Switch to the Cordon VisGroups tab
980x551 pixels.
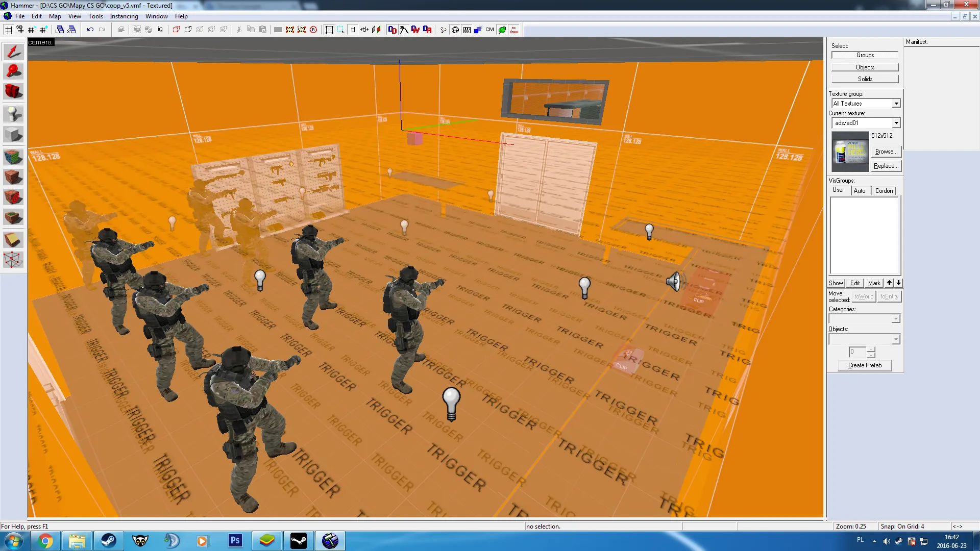click(x=884, y=191)
